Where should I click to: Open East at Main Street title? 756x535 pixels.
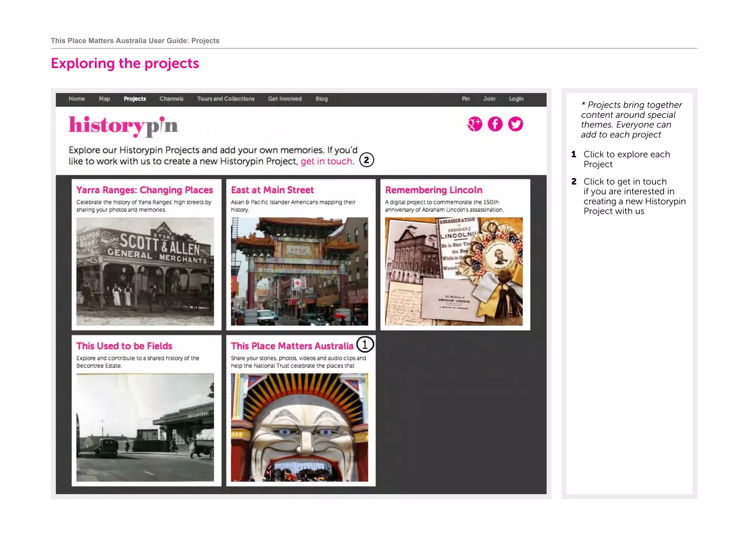pyautogui.click(x=272, y=190)
